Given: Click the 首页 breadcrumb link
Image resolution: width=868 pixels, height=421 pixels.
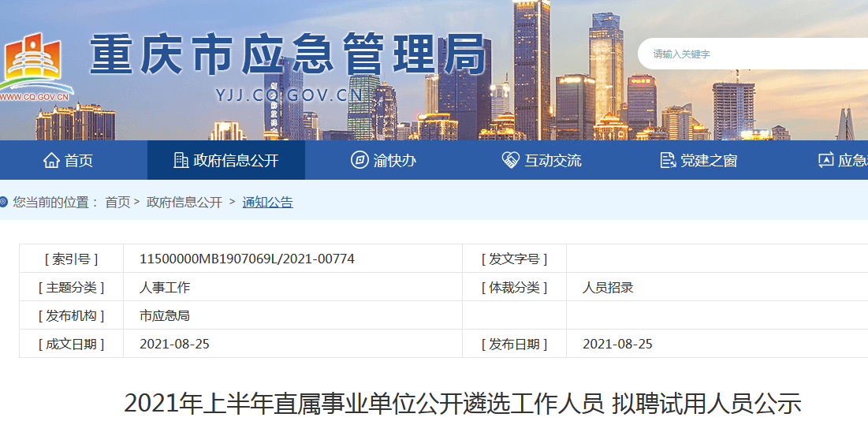Looking at the screenshot, I should tap(118, 203).
